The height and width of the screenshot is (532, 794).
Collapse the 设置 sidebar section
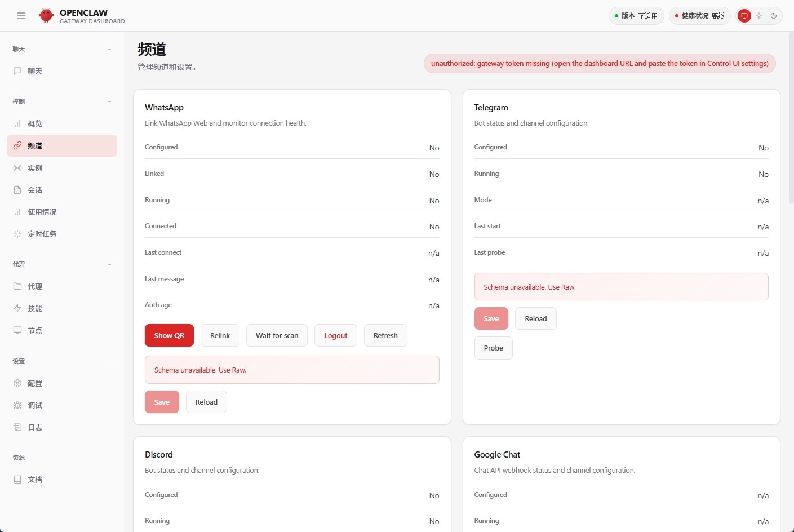point(109,361)
